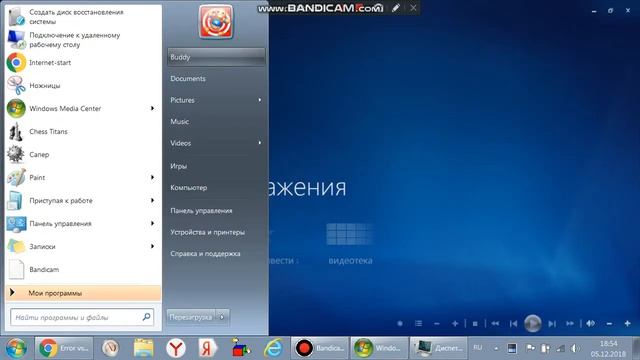This screenshot has height=360, width=640.
Task: Toggle play in Media Center
Action: tap(533, 323)
